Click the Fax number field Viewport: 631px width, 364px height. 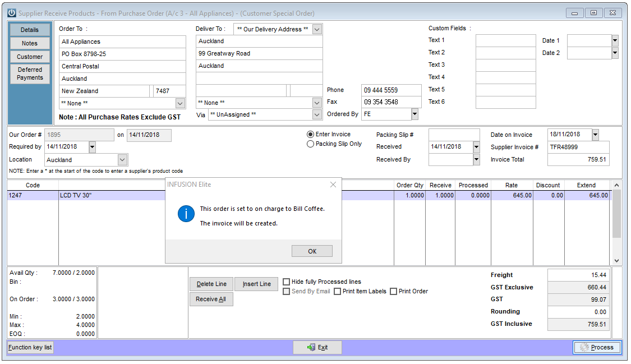392,102
